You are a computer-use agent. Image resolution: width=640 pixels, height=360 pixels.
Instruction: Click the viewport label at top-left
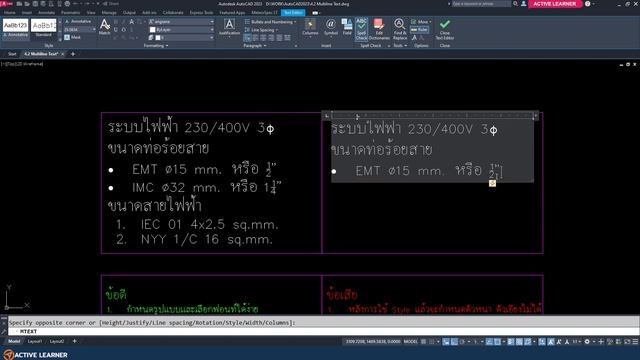[x=22, y=64]
